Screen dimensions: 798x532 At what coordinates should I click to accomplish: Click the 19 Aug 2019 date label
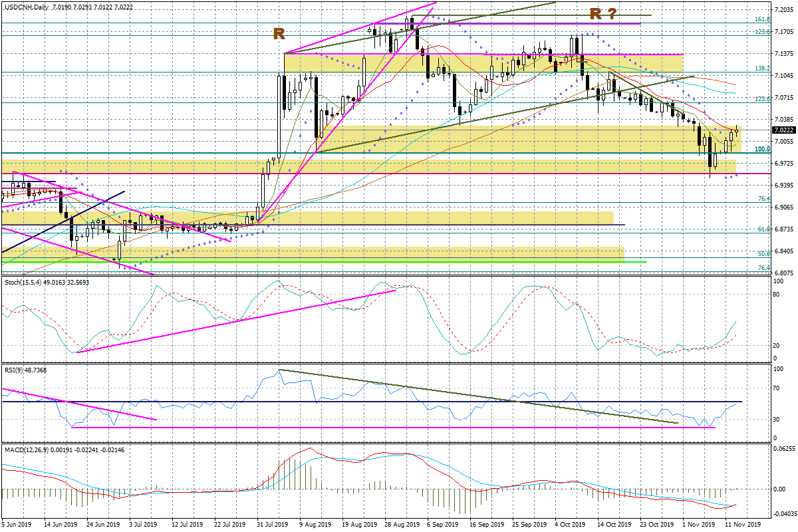(359, 525)
